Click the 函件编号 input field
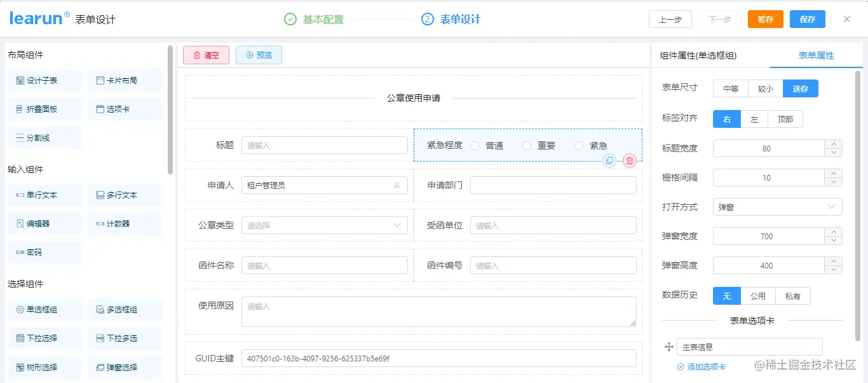 click(553, 265)
